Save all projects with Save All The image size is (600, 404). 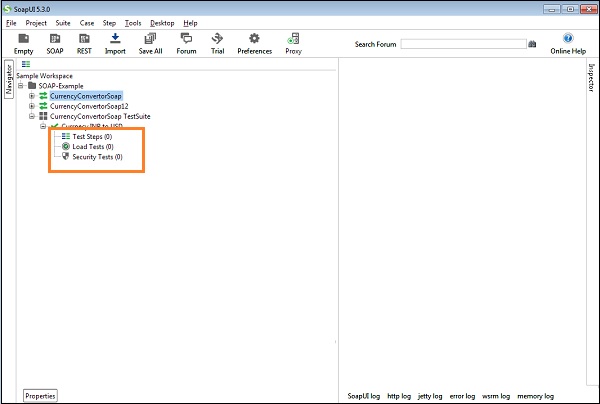(x=150, y=43)
